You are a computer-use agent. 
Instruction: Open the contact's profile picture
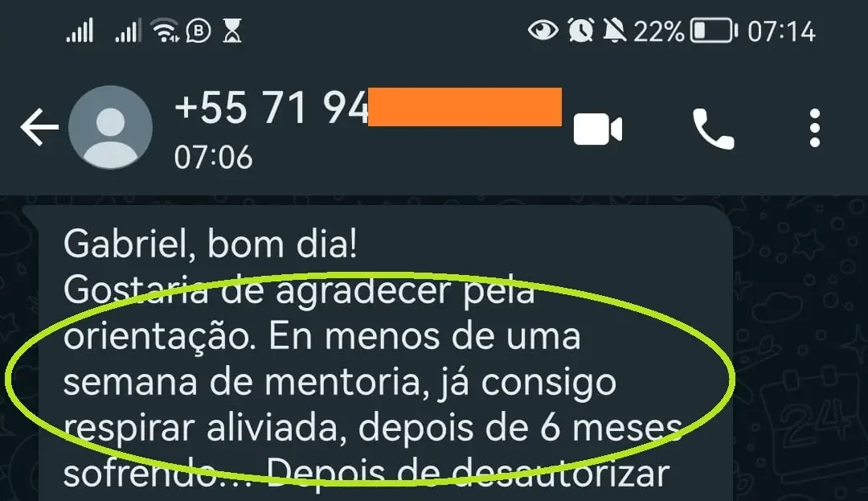pos(110,127)
